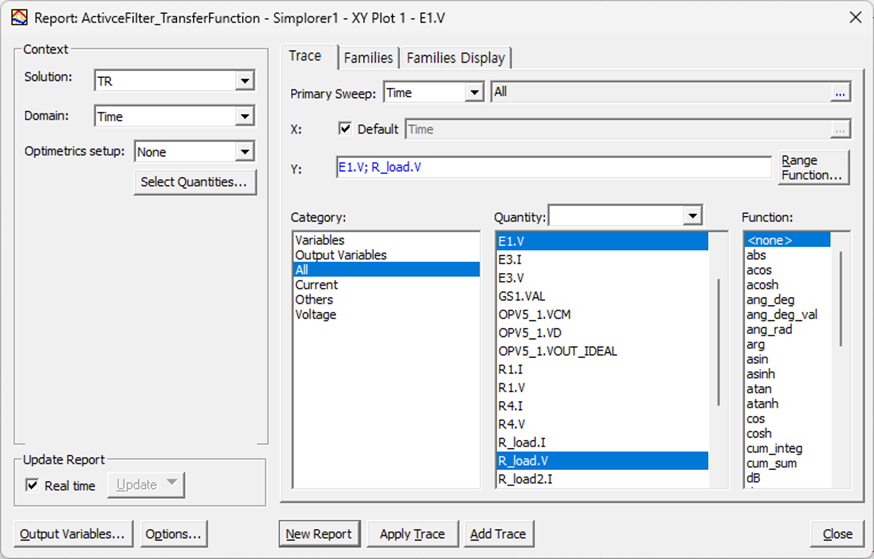
Task: Expand the Optimetrics setup dropdown
Action: pyautogui.click(x=245, y=152)
